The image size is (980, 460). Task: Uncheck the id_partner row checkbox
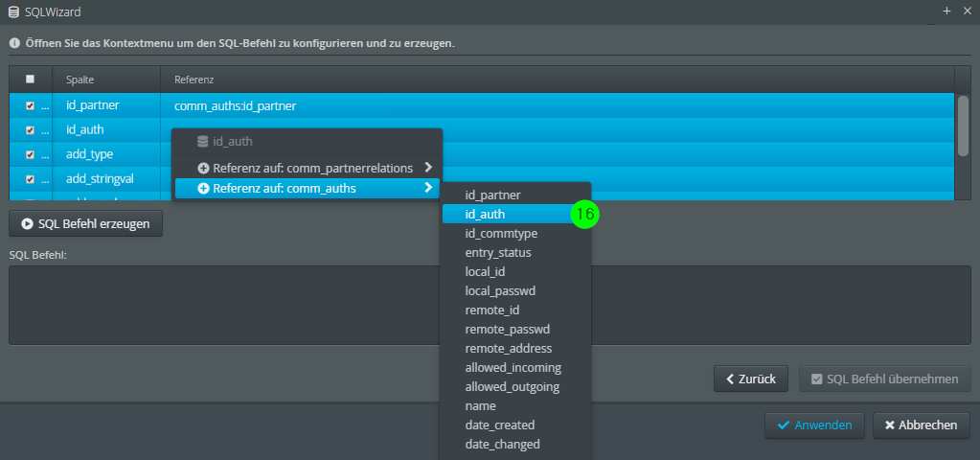(x=30, y=106)
